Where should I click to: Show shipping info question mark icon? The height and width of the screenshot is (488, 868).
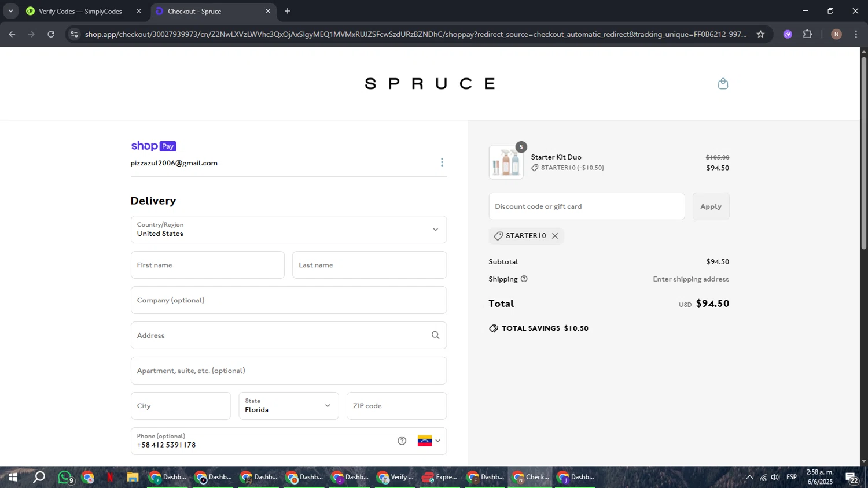point(524,279)
